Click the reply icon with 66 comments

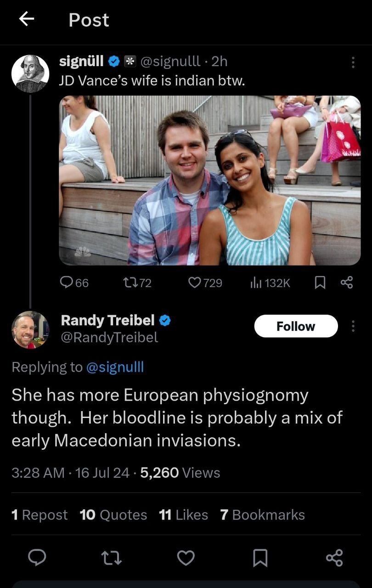point(74,283)
